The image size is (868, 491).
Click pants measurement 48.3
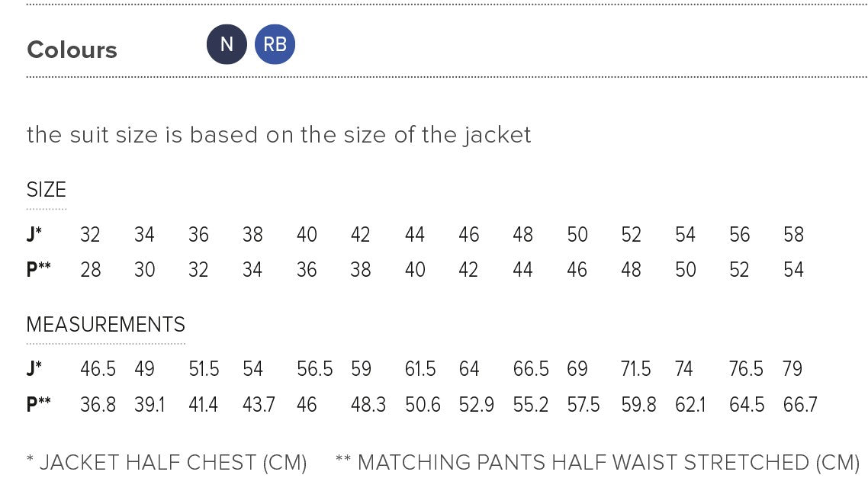(368, 404)
